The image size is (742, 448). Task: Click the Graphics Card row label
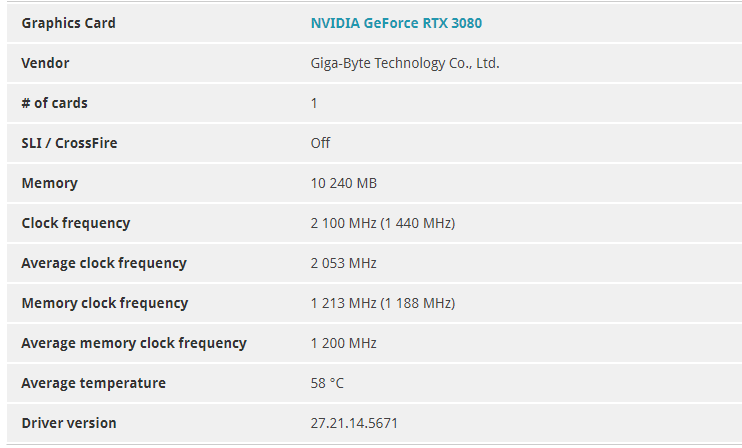[x=68, y=23]
